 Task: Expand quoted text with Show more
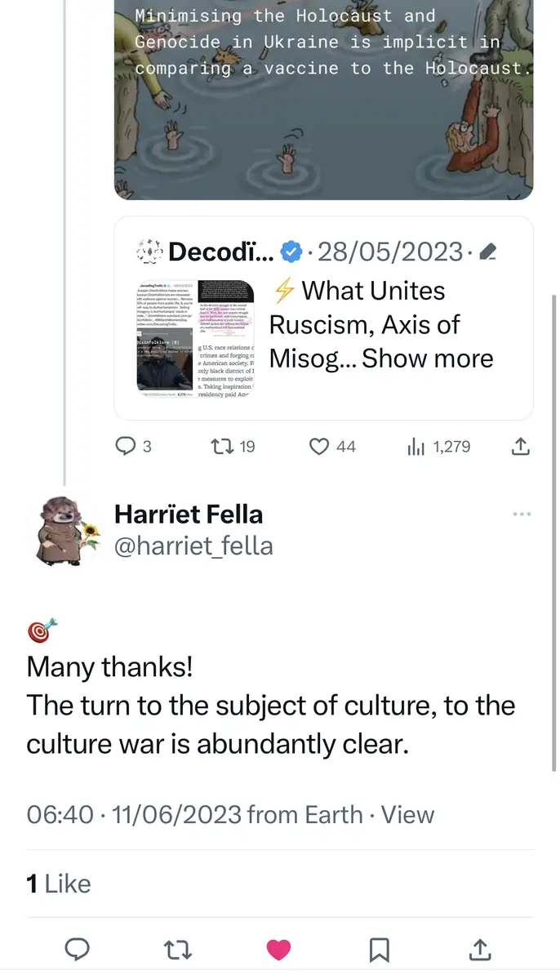pos(428,359)
